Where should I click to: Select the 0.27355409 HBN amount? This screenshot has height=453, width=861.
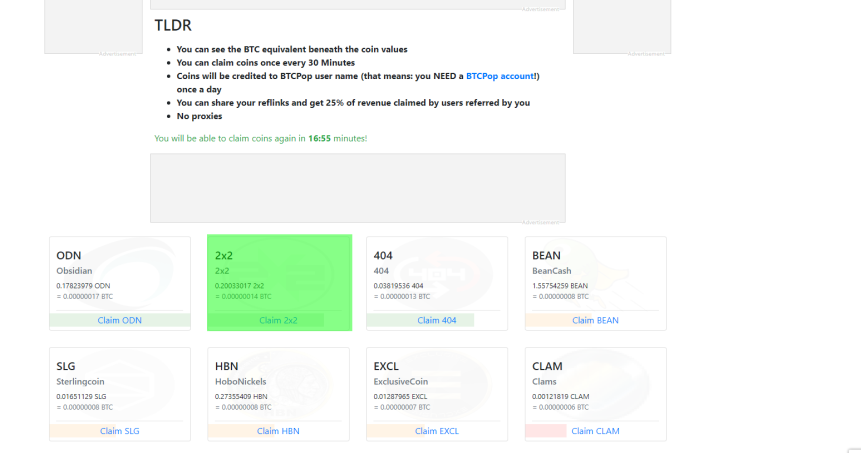241,396
